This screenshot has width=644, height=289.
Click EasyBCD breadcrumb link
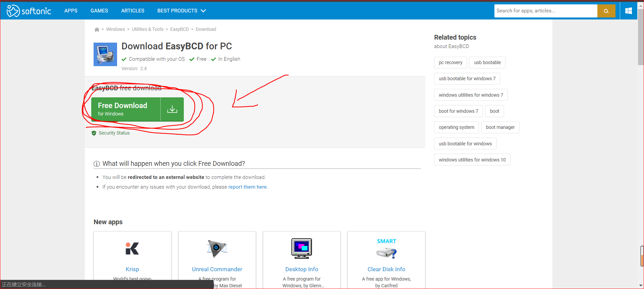tap(179, 30)
